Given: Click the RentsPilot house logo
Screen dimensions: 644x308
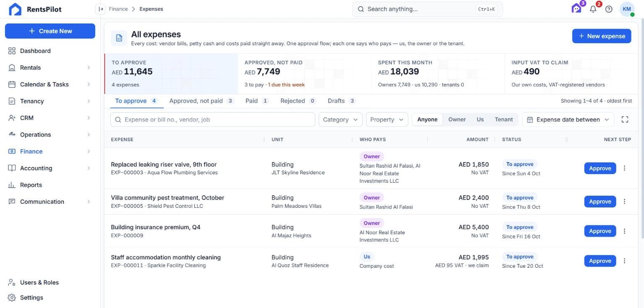Looking at the screenshot, I should 15,9.
